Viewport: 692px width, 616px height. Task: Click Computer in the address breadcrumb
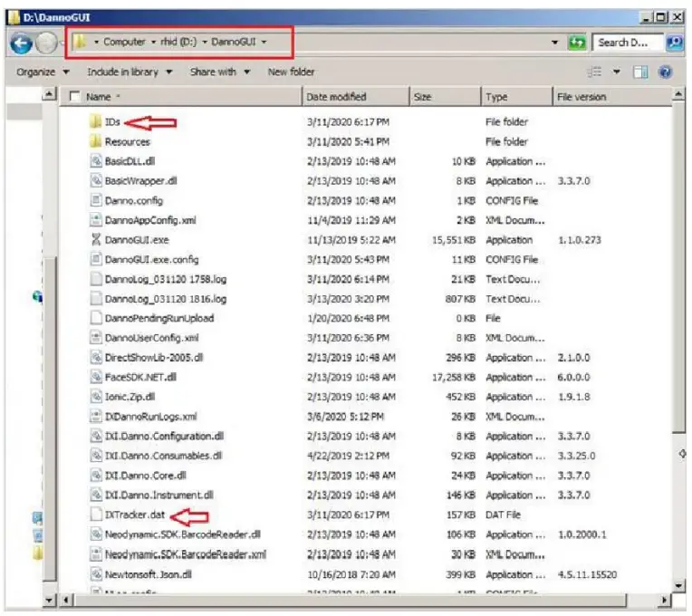tap(124, 42)
